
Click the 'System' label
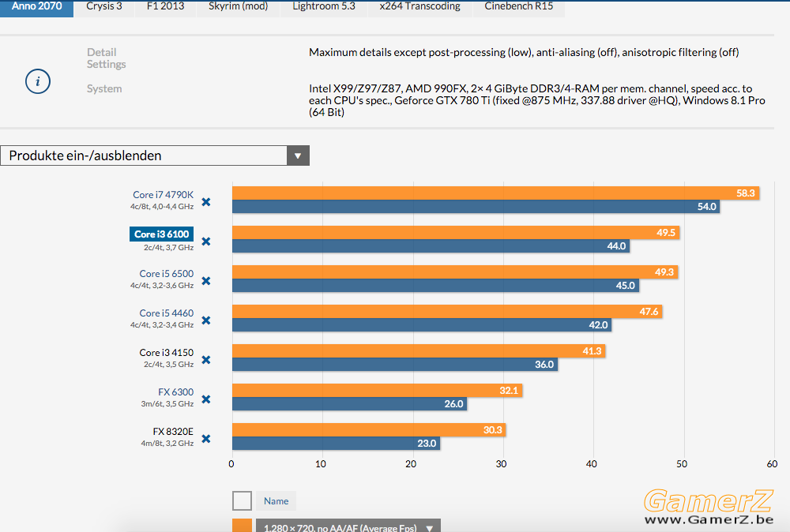click(104, 88)
